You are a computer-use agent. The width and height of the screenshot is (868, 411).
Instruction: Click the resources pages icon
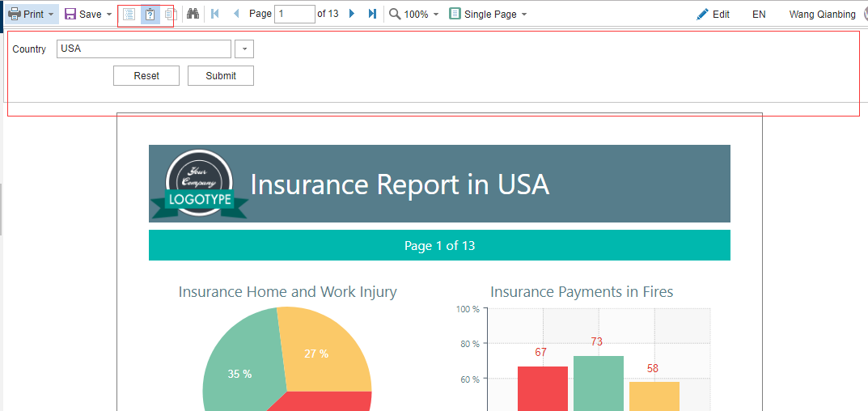pos(171,15)
